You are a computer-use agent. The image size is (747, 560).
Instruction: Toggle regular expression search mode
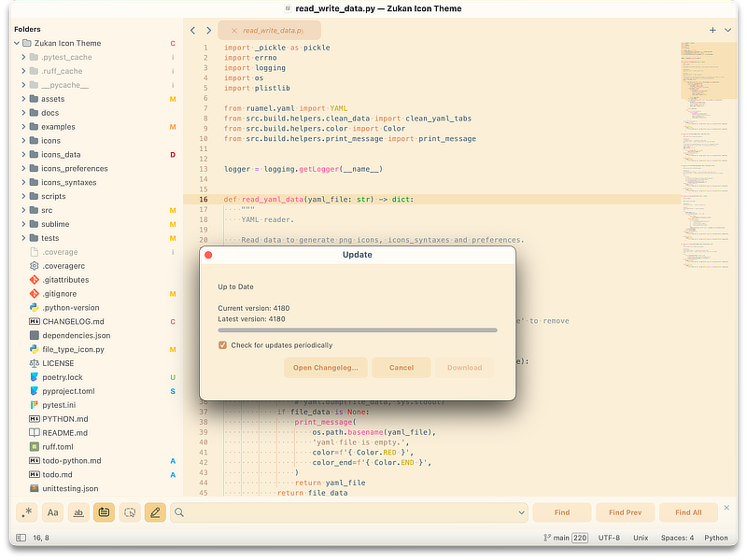(x=27, y=512)
